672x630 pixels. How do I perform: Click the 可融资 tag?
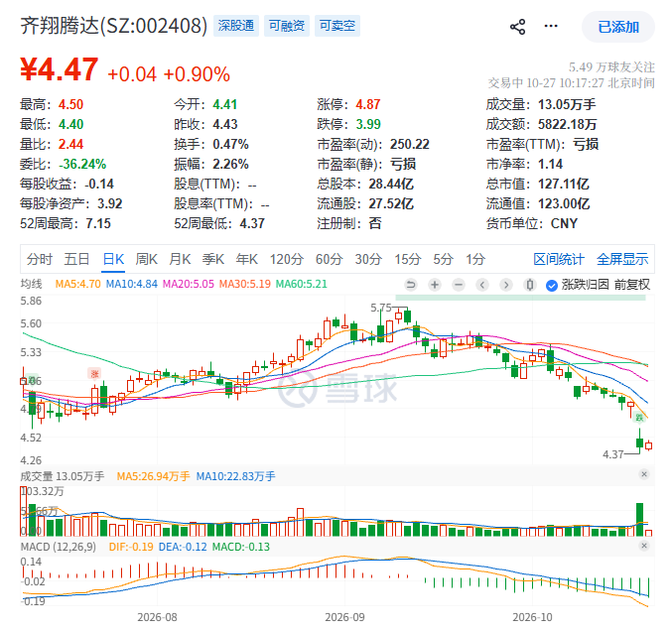point(287,26)
